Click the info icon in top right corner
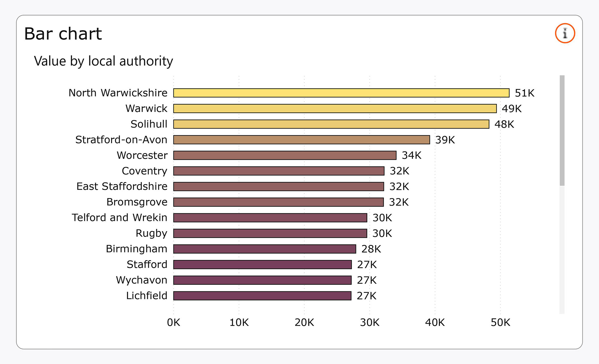Viewport: 599px width, 364px height. [565, 33]
